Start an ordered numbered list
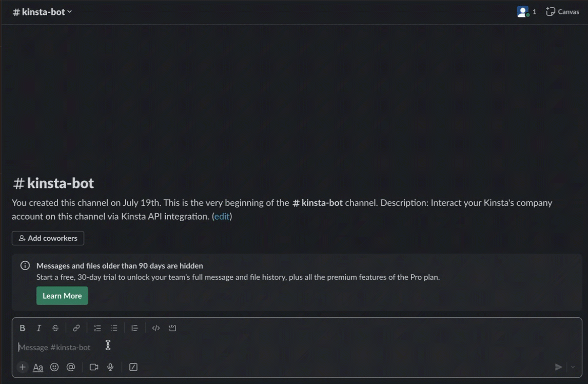This screenshot has height=384, width=588. click(x=97, y=328)
